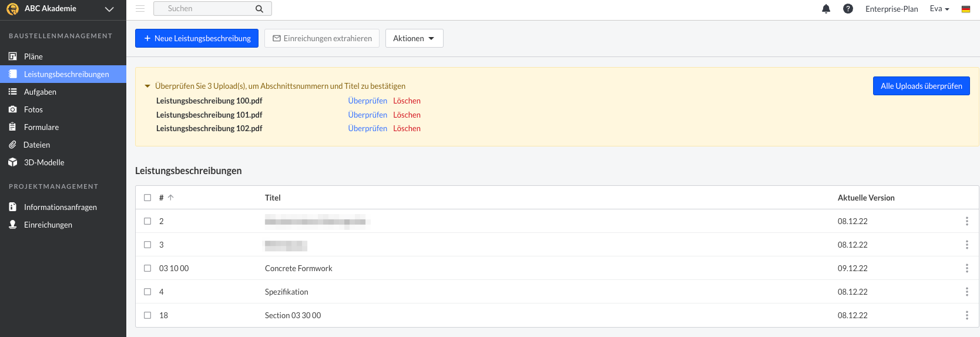
Task: Expand the ABC Akademie project dropdown
Action: [109, 9]
